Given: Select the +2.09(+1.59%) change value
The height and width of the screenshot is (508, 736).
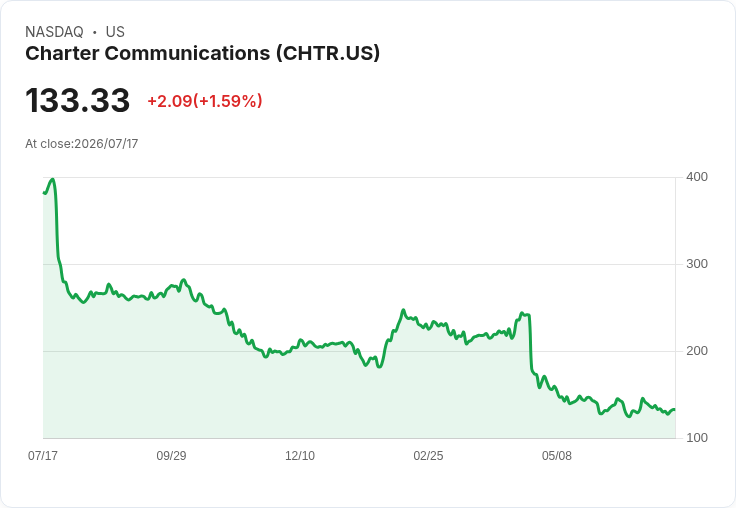Looking at the screenshot, I should [x=205, y=101].
